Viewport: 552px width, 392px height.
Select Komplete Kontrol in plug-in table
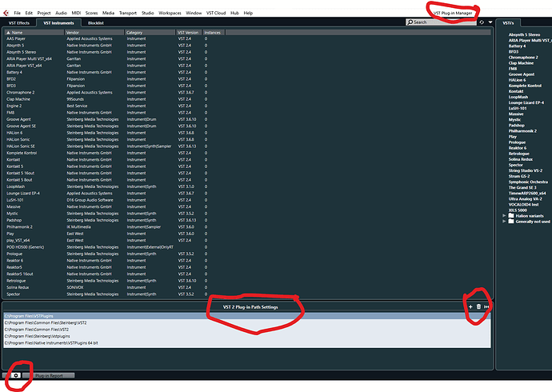point(22,153)
